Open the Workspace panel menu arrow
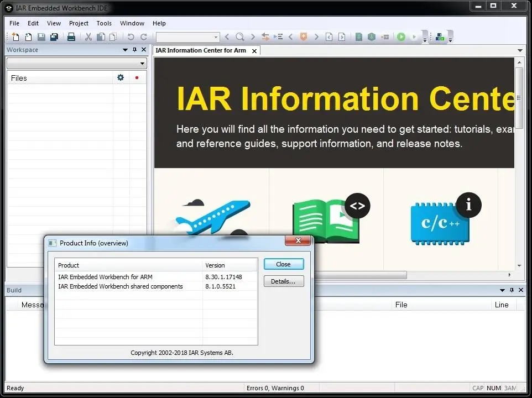This screenshot has width=532, height=398. click(x=125, y=50)
